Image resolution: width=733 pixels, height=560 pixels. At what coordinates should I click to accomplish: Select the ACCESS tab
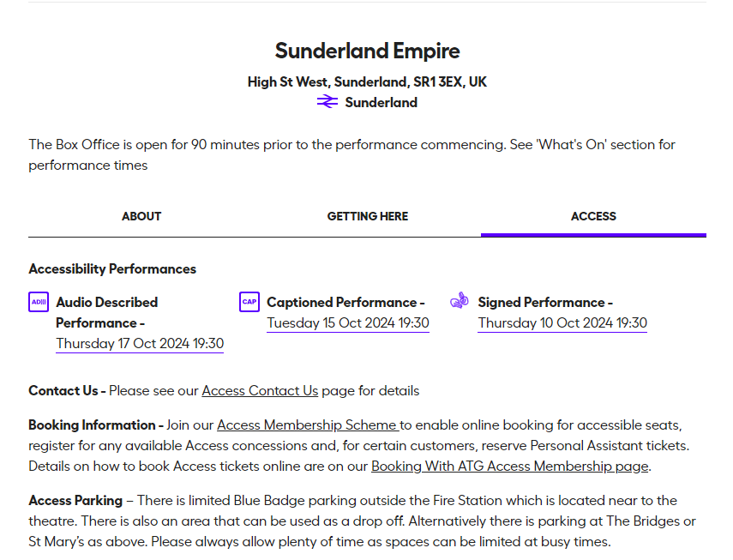593,216
